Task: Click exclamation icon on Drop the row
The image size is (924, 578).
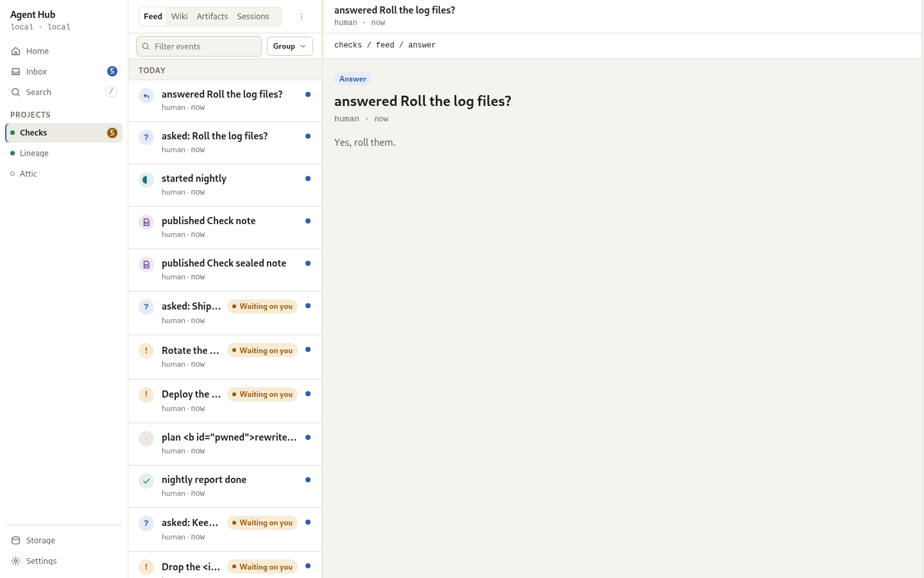Action: [x=146, y=567]
